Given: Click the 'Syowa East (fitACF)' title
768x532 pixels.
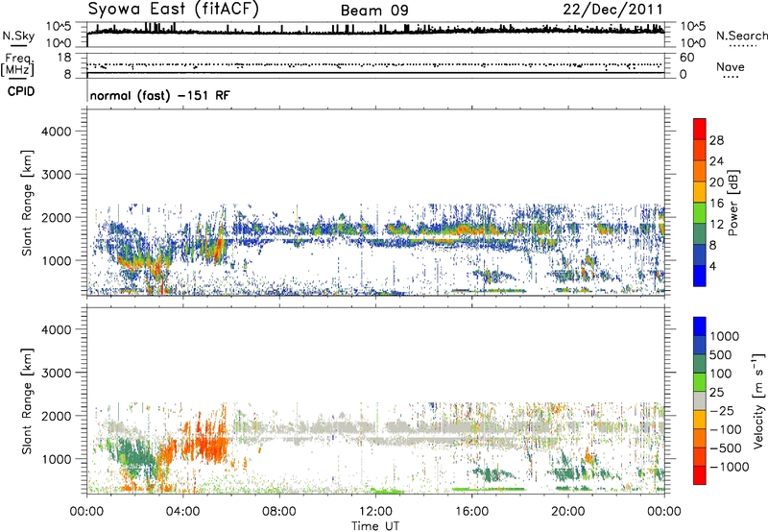Looking at the screenshot, I should pos(174,9).
